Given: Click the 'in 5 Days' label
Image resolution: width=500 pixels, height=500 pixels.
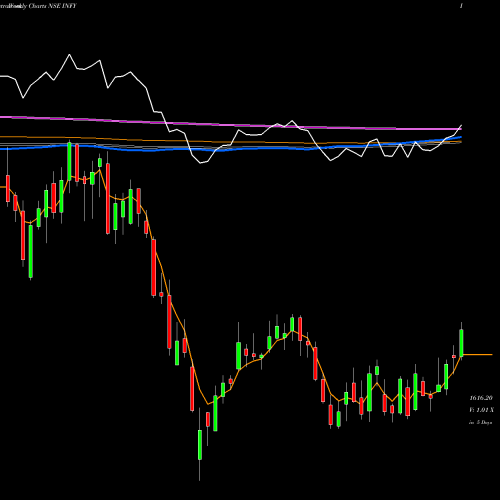Looking at the screenshot, I should click(480, 422).
